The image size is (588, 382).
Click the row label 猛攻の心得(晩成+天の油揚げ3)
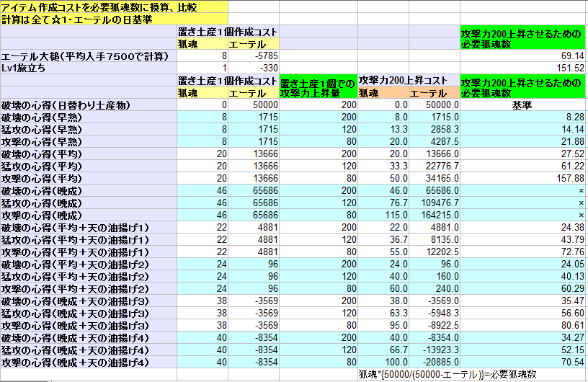89,314
